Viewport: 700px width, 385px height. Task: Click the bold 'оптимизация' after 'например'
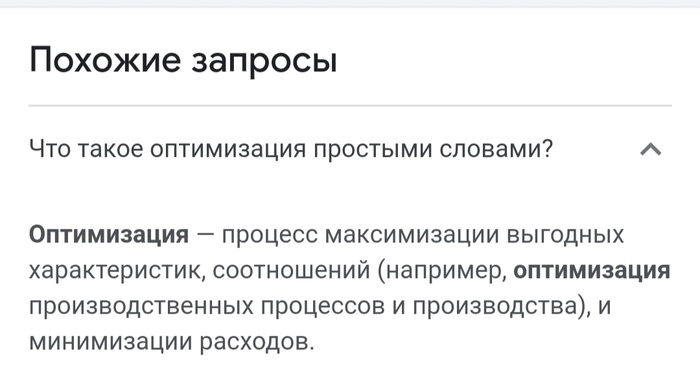point(592,270)
